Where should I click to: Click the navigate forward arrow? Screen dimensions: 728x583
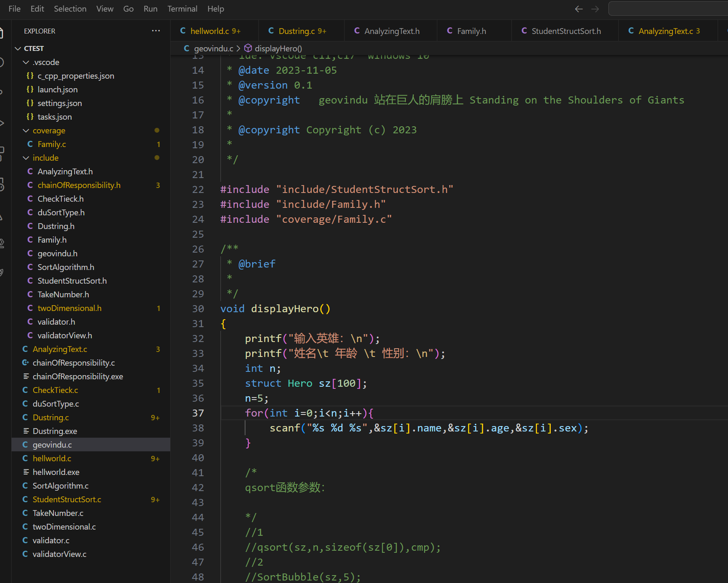[x=595, y=9]
